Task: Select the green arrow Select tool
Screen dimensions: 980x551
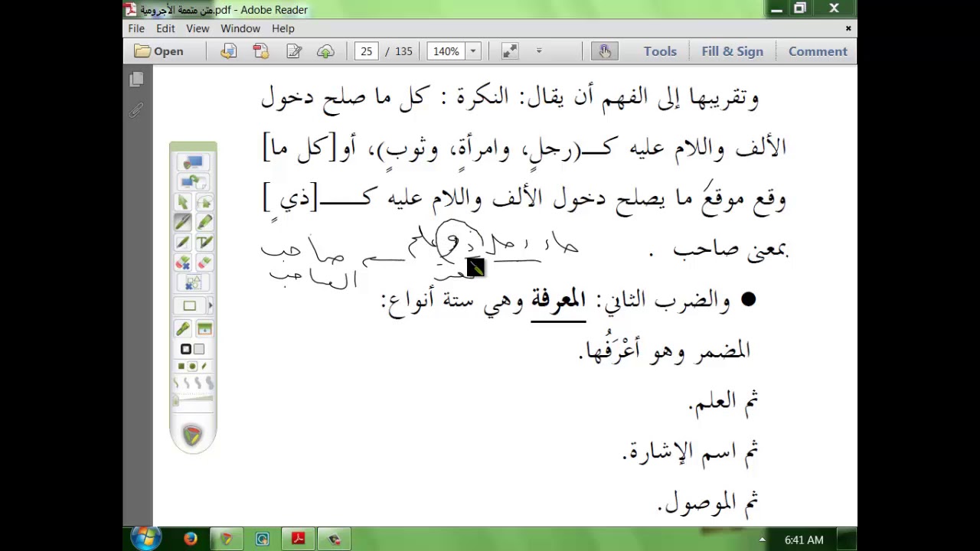Action: (x=183, y=202)
